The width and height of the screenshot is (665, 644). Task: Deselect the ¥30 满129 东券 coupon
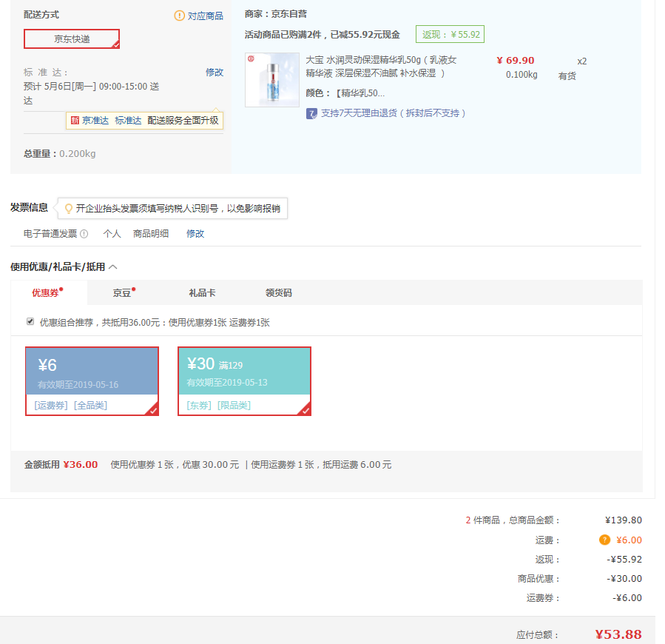(x=244, y=380)
